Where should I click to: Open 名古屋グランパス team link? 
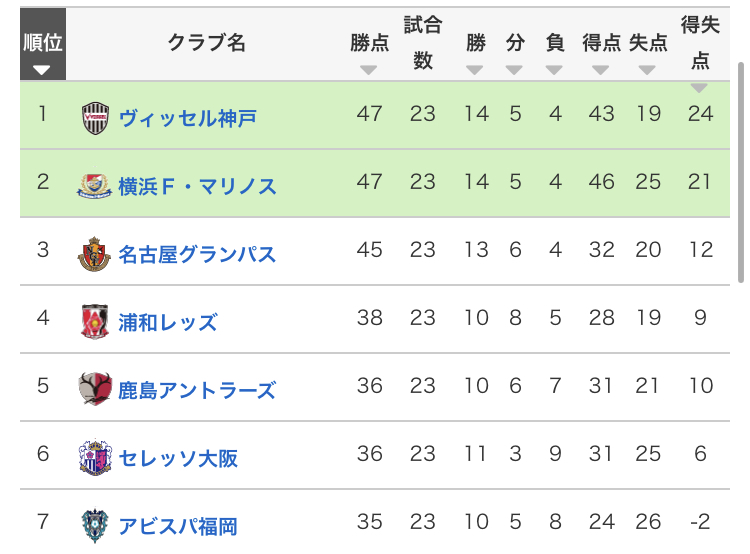[x=197, y=254]
